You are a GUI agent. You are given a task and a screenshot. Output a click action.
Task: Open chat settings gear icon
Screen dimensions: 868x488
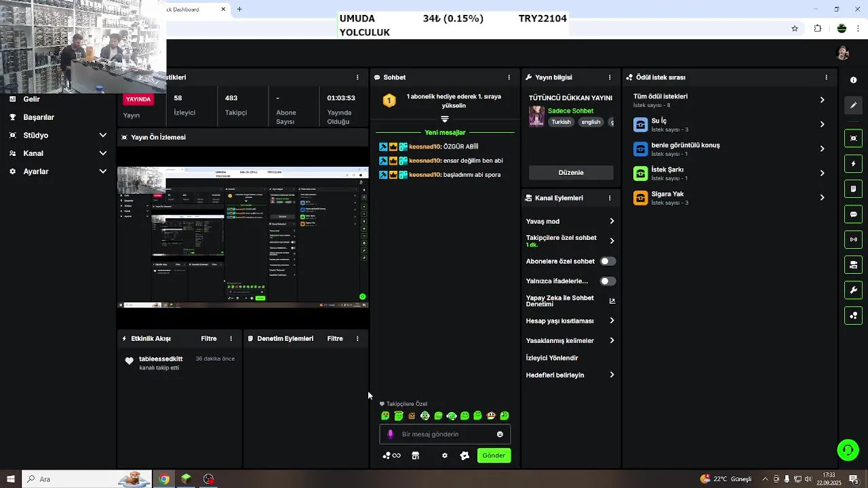click(x=445, y=455)
